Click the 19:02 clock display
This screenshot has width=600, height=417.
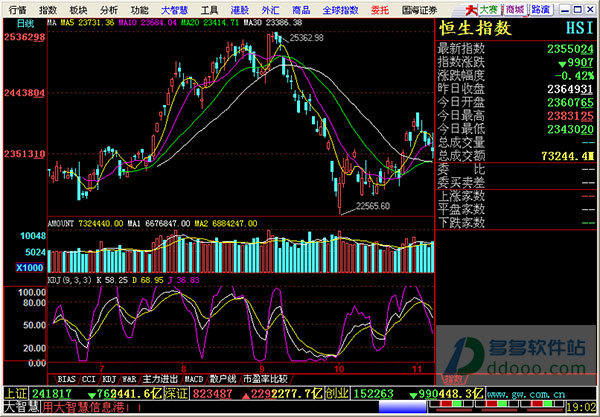point(582,407)
